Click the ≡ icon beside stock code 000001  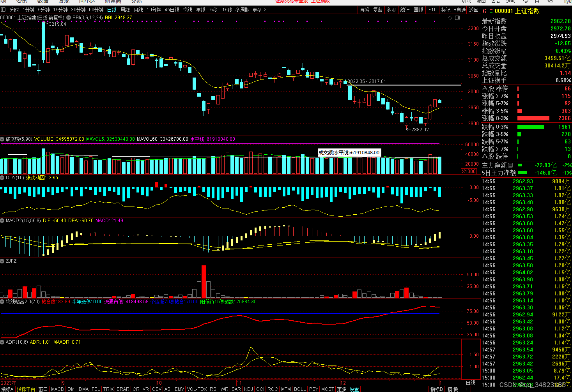[491, 11]
